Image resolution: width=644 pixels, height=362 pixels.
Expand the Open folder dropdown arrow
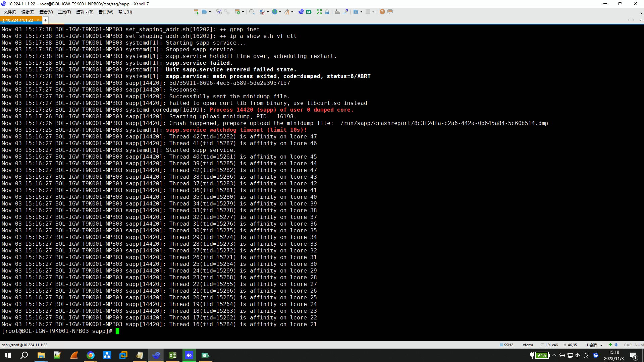tap(210, 12)
